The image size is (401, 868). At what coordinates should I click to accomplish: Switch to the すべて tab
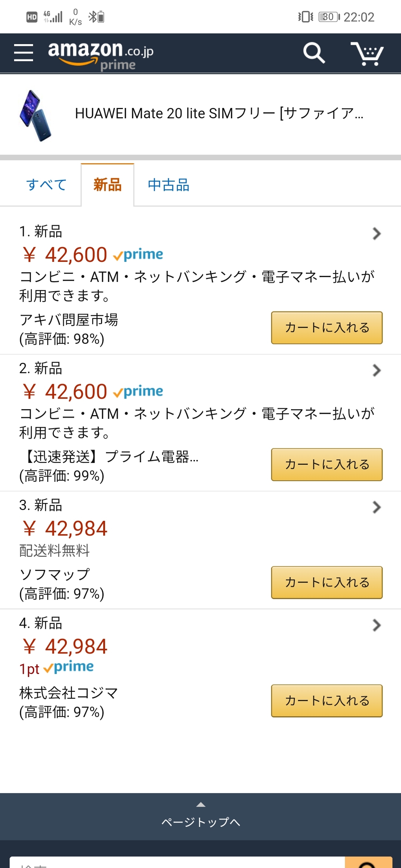point(46,185)
